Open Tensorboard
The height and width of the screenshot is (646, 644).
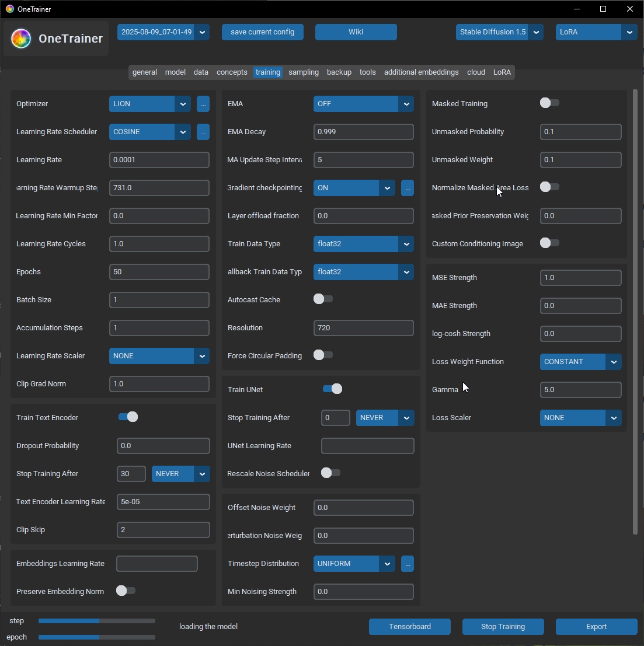click(x=409, y=627)
